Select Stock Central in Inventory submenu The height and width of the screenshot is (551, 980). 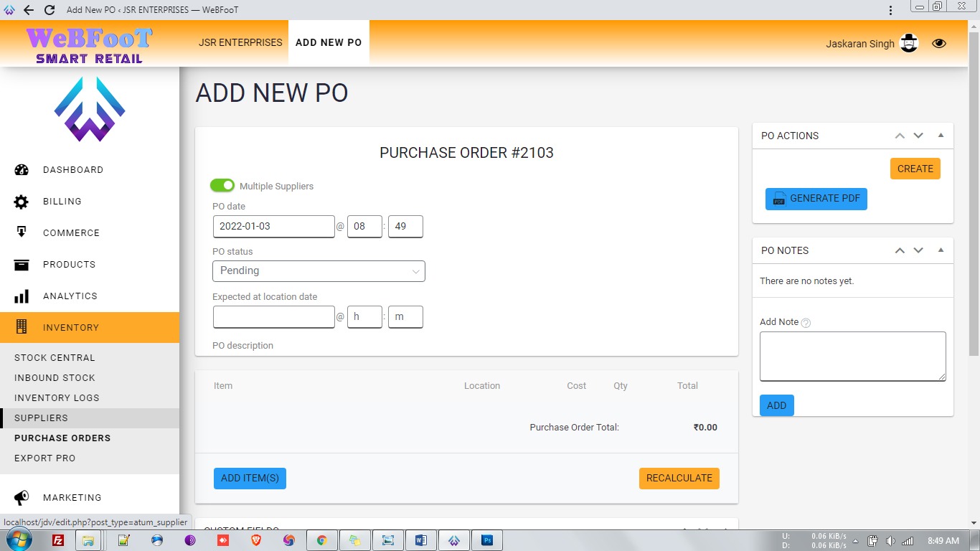point(55,357)
